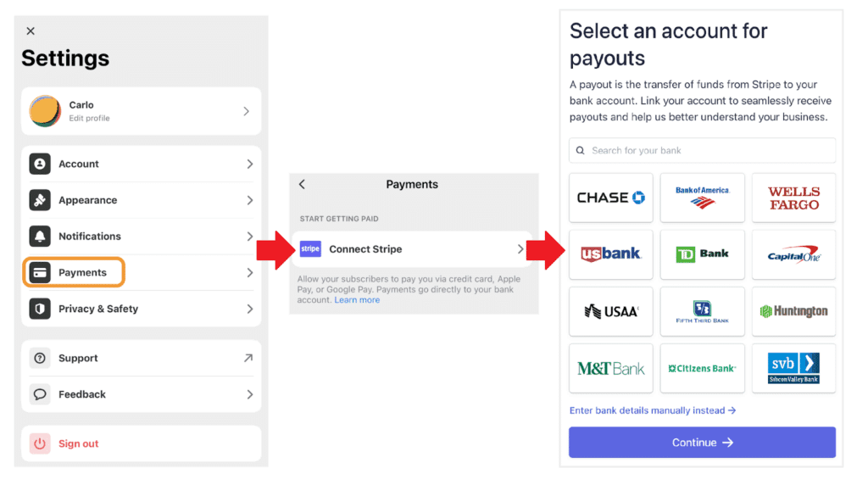Click the Support question mark icon

click(x=40, y=358)
